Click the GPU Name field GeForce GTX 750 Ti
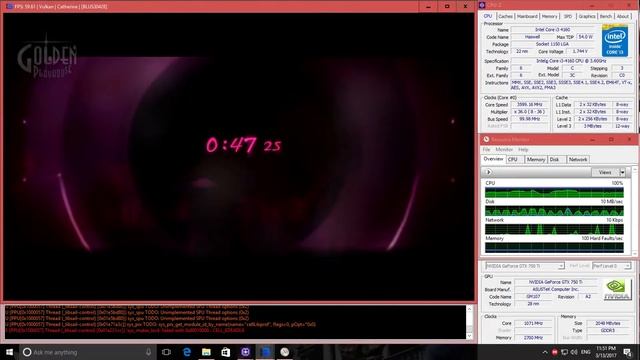This screenshot has width=640, height=360. pyautogui.click(x=556, y=282)
